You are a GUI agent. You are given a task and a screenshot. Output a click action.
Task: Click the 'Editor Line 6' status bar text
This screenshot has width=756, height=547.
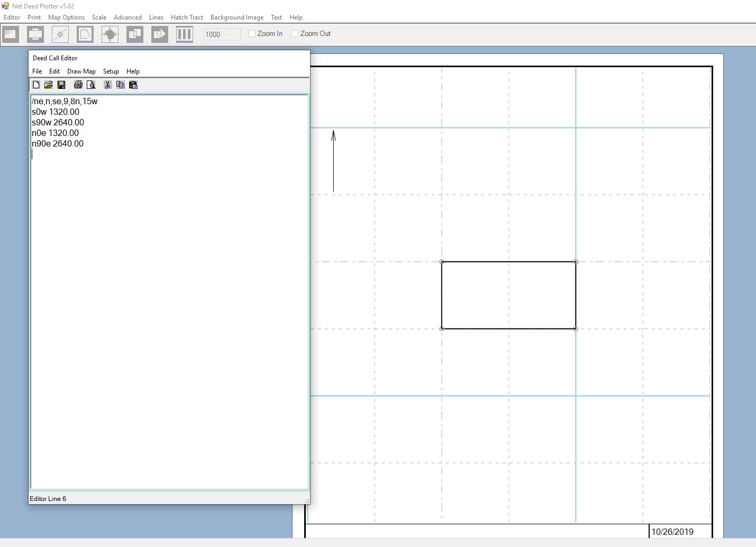48,499
